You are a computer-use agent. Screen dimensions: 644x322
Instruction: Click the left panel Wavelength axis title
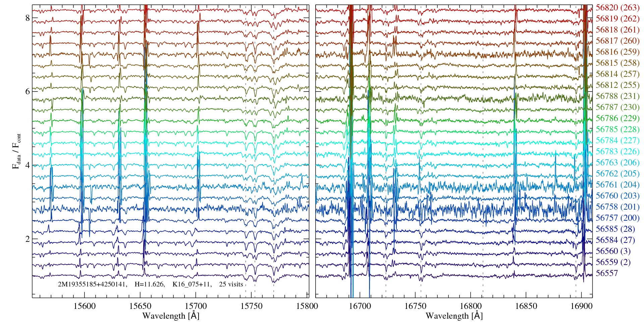pyautogui.click(x=170, y=316)
